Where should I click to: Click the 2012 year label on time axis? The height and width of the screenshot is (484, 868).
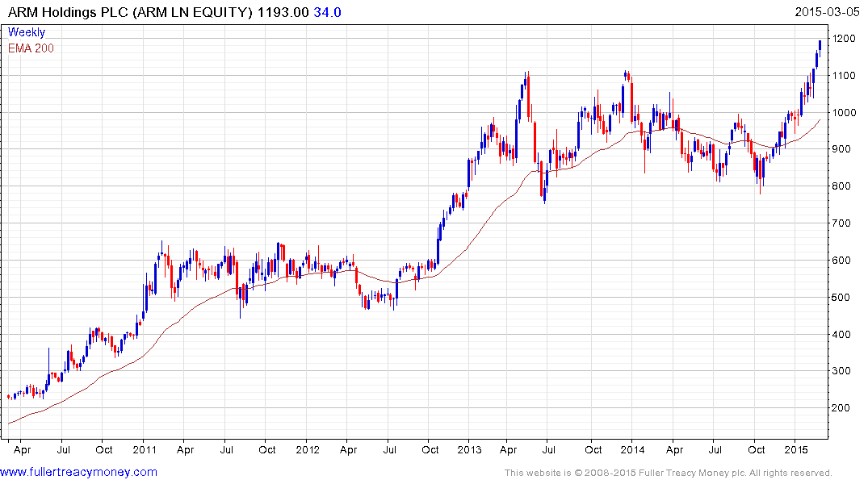(x=308, y=449)
